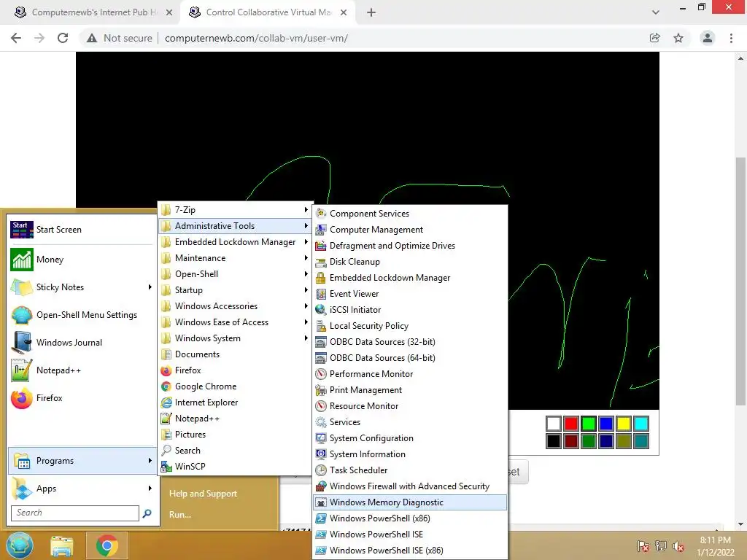Image resolution: width=747 pixels, height=560 pixels.
Task: Open Money app from Start menu
Action: pos(82,260)
